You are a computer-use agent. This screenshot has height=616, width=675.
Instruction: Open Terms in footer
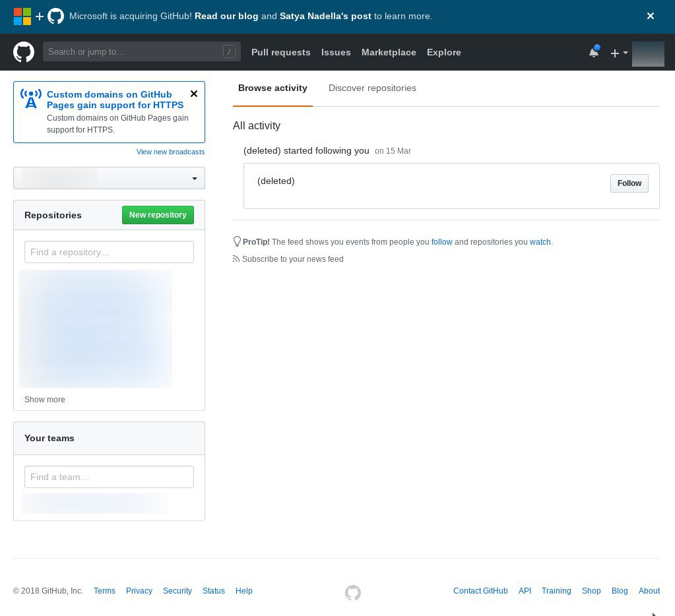[105, 591]
